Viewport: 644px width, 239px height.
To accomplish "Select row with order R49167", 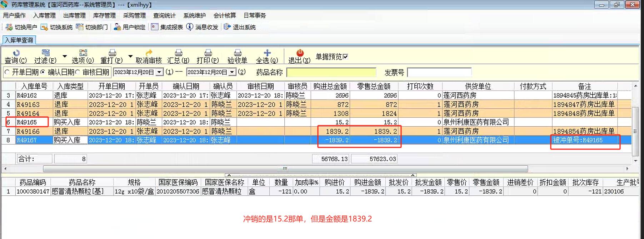I will pyautogui.click(x=316, y=140).
